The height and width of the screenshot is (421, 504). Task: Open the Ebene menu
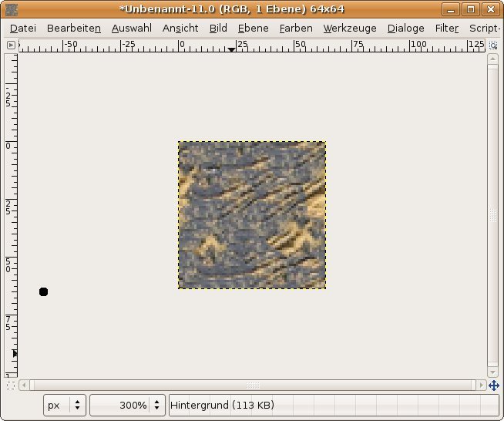(x=253, y=29)
